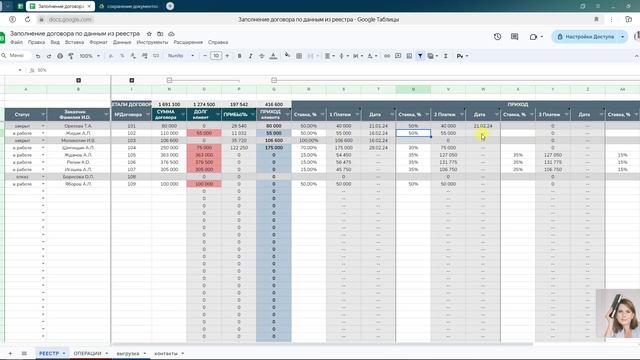Image resolution: width=640 pixels, height=360 pixels.
Task: Open a new browser tab
Action: tap(170, 6)
